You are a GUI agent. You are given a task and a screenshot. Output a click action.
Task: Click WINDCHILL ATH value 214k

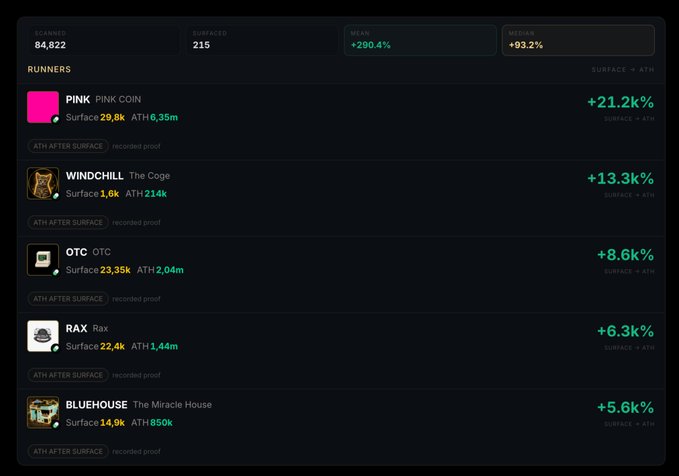(x=156, y=194)
